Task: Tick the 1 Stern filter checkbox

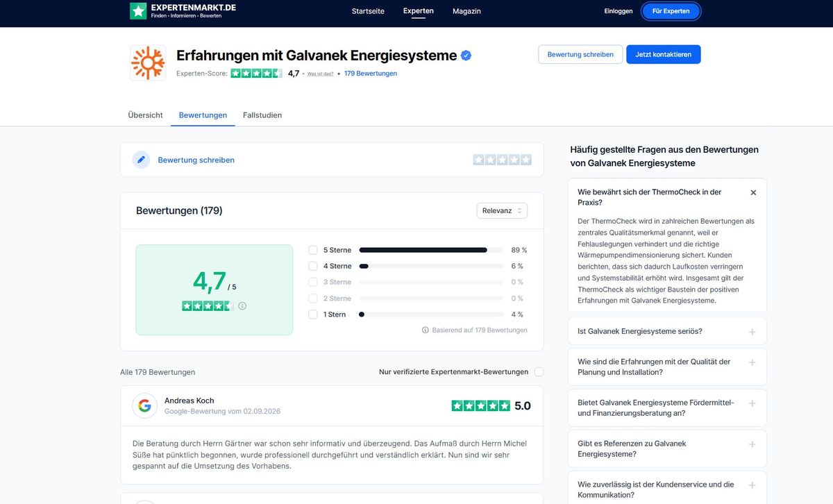Action: pyautogui.click(x=313, y=314)
